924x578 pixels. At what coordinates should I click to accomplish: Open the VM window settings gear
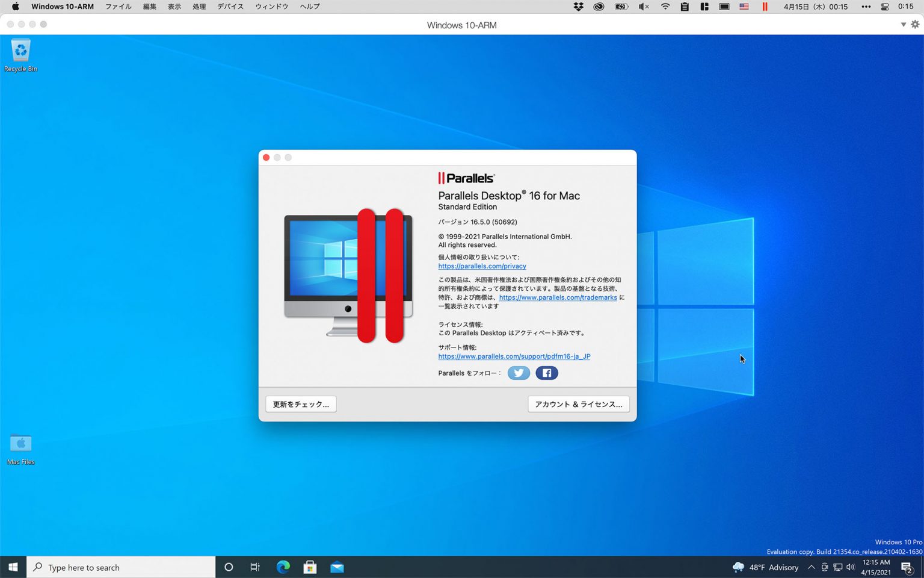(915, 25)
